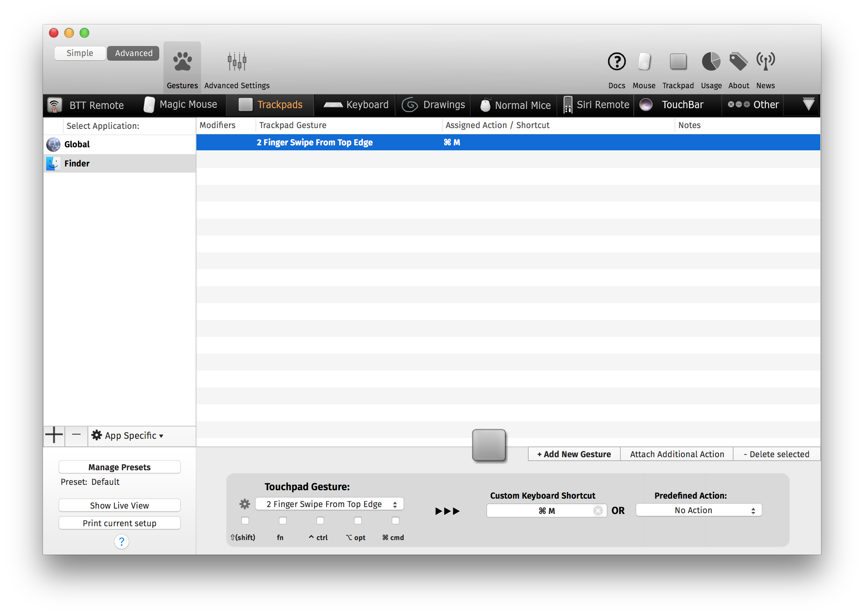Screen dimensions: 864x616
Task: Open the Docs question mark icon
Action: pos(617,62)
